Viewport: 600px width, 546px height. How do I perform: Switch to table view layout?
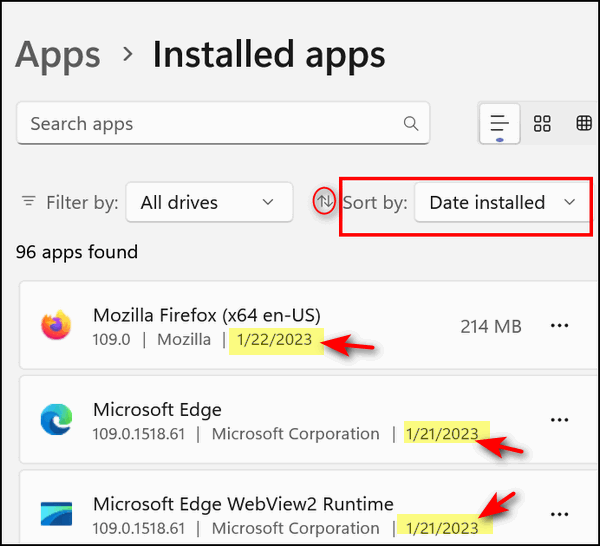584,124
